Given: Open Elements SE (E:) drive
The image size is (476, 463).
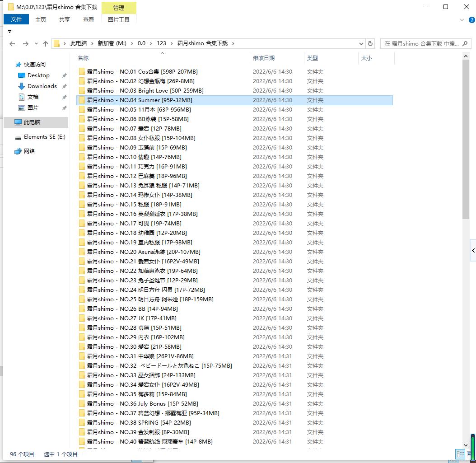Looking at the screenshot, I should click(x=44, y=137).
